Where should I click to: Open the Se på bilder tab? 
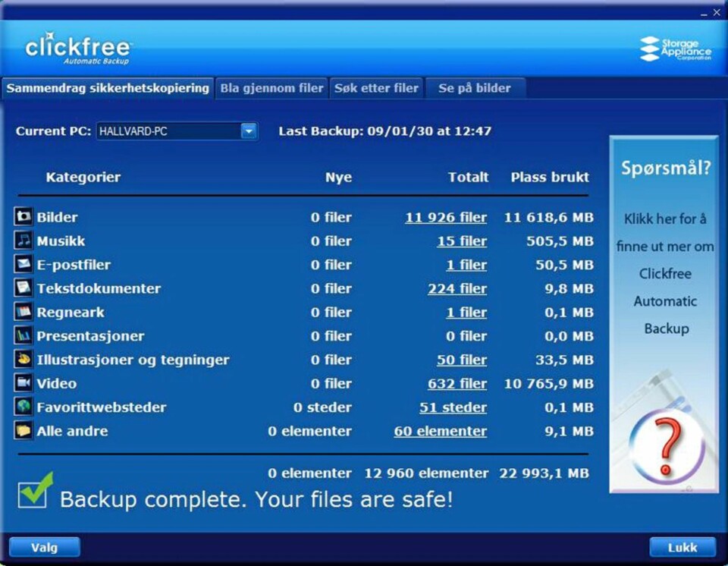point(475,88)
